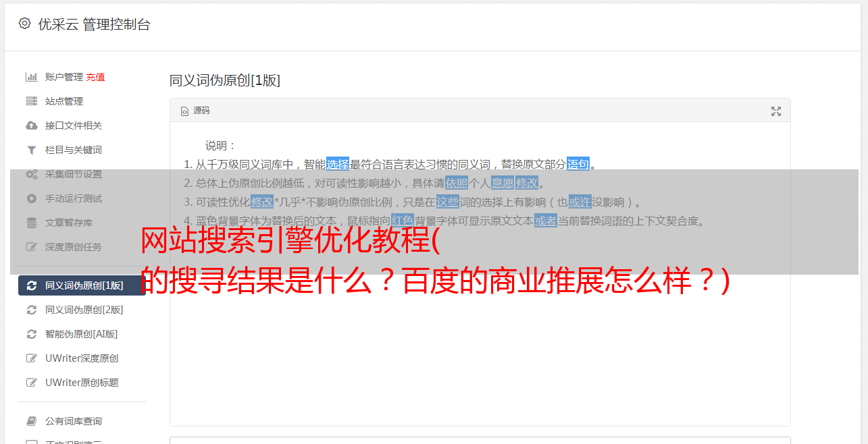Screen dimensions: 868x444
Task: Open 账户管理 bar chart icon
Action: click(31, 77)
